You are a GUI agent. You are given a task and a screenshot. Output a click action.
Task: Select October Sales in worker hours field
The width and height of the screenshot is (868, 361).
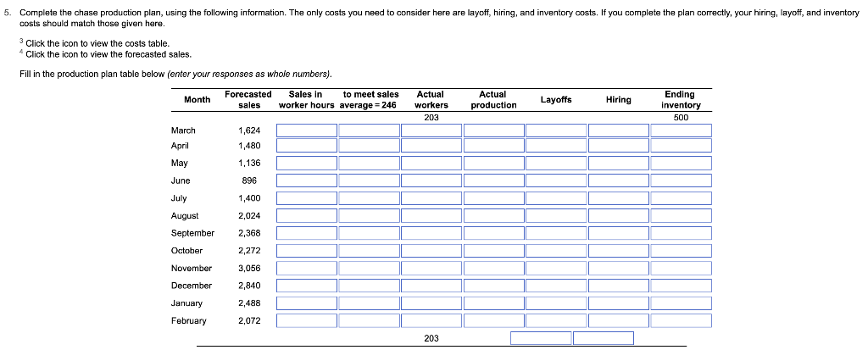pyautogui.click(x=307, y=251)
